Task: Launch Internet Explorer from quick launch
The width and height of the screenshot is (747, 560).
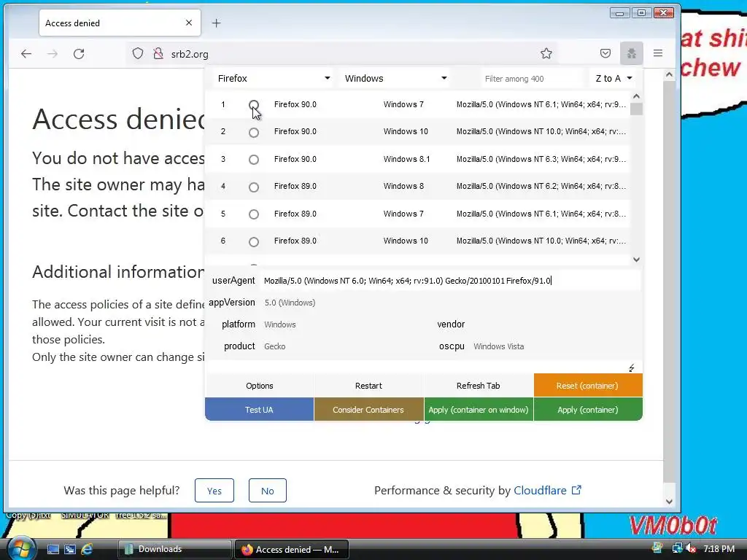Action: tap(88, 550)
